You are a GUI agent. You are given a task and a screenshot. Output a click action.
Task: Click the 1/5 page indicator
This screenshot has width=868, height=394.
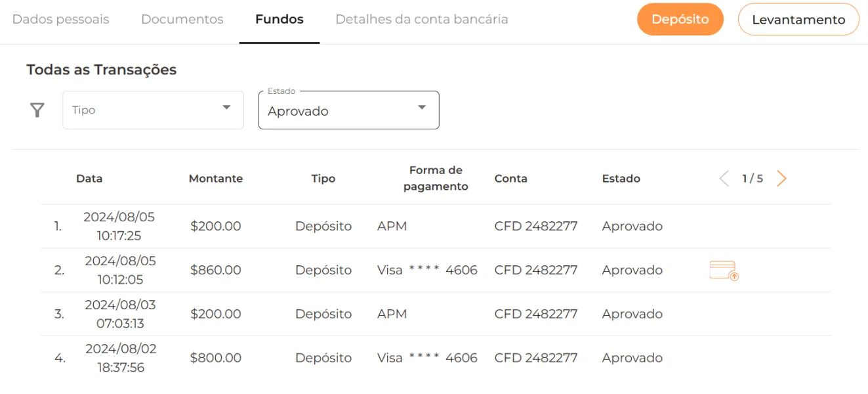tap(753, 179)
